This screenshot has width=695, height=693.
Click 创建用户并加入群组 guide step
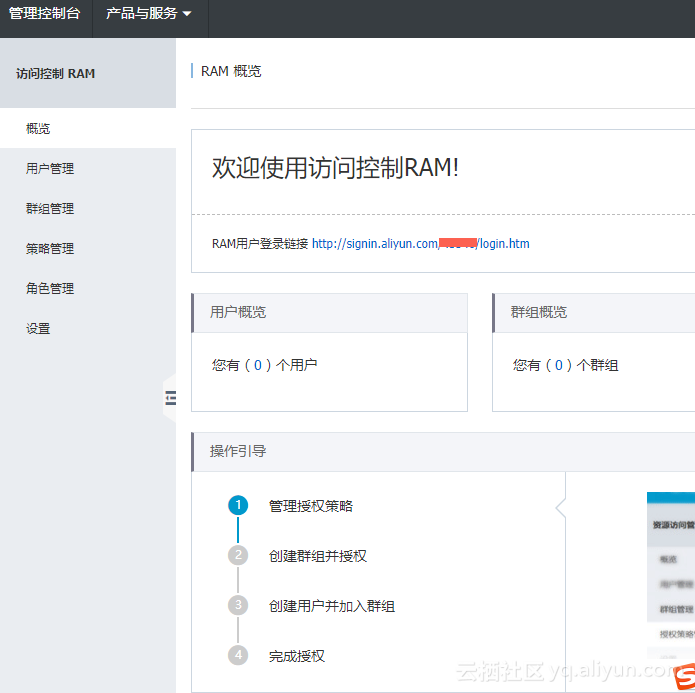332,606
